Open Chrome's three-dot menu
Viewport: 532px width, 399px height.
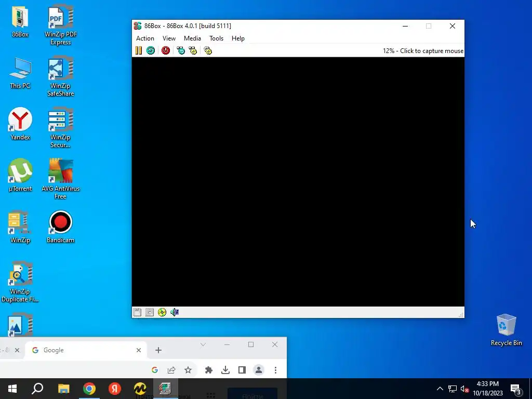(x=275, y=370)
